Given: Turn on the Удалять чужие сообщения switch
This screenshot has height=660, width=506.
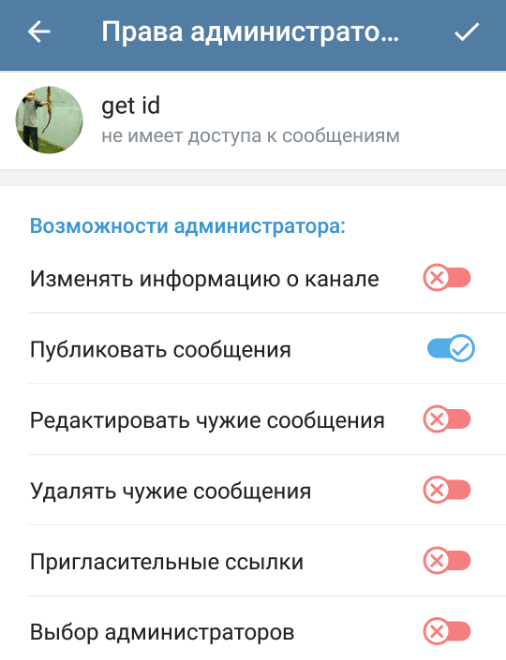Looking at the screenshot, I should (x=447, y=490).
